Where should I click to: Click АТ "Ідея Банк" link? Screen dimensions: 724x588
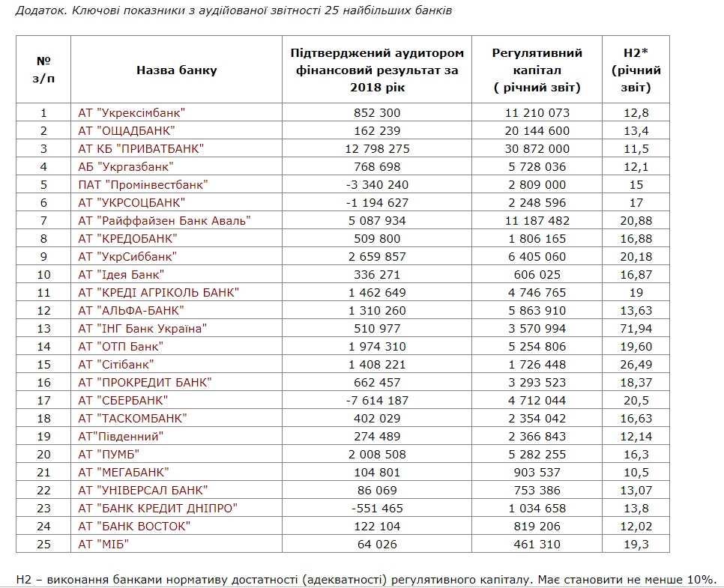pos(121,275)
